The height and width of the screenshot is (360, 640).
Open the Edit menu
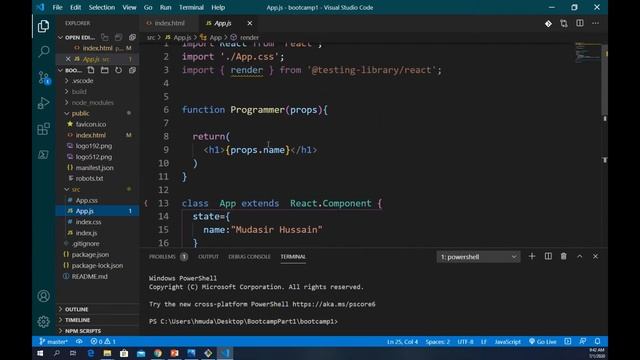(76, 7)
